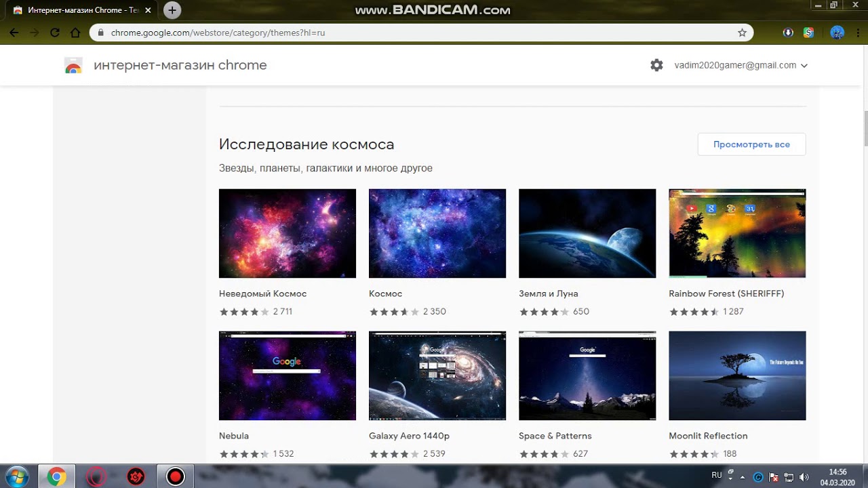Viewport: 868px width, 488px height.
Task: Click the 1 287 rating count
Action: (x=734, y=312)
